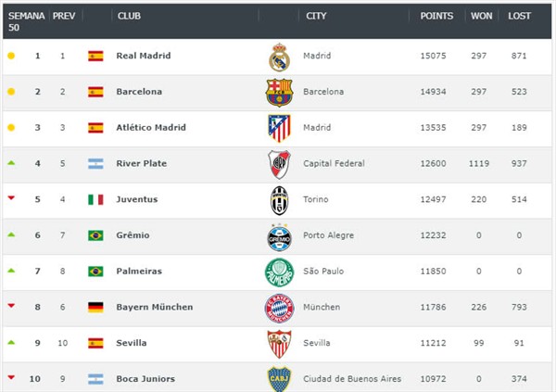Image resolution: width=556 pixels, height=392 pixels.
Task: Sort table by WON column header
Action: (x=482, y=16)
